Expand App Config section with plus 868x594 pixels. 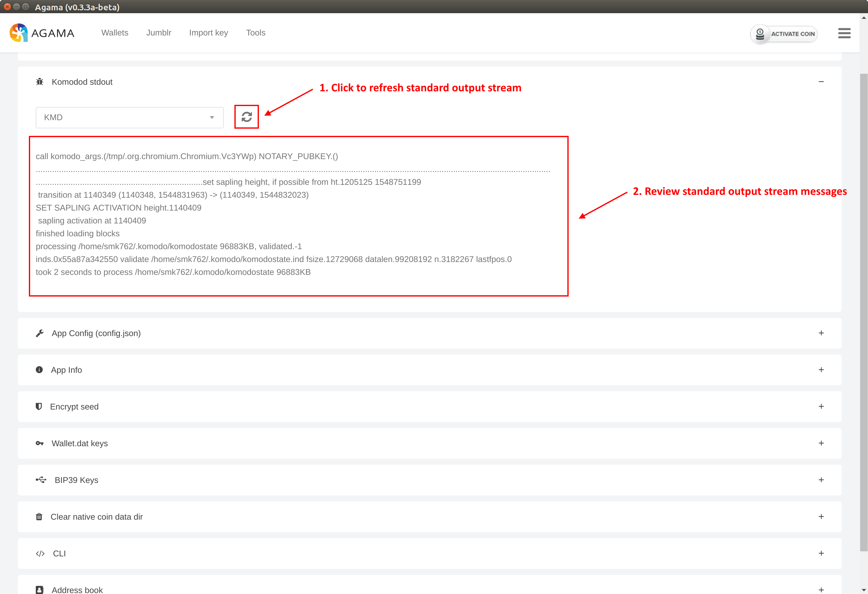pyautogui.click(x=821, y=333)
